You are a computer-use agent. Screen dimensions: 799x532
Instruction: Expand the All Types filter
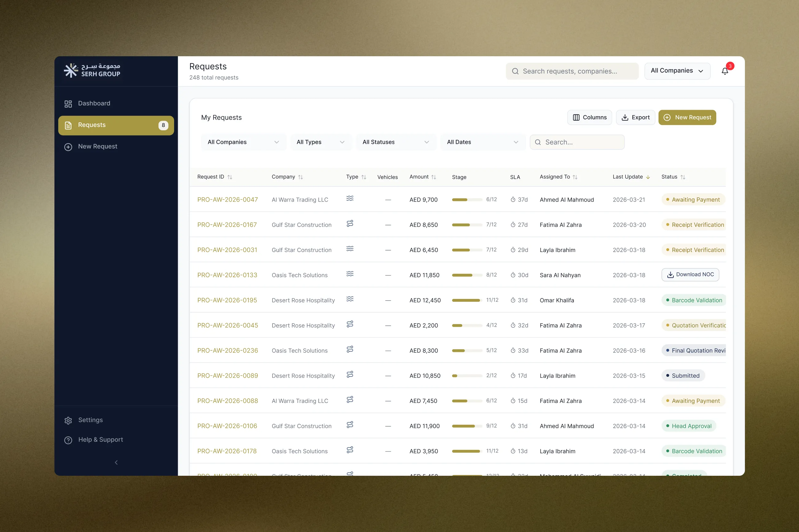point(321,142)
